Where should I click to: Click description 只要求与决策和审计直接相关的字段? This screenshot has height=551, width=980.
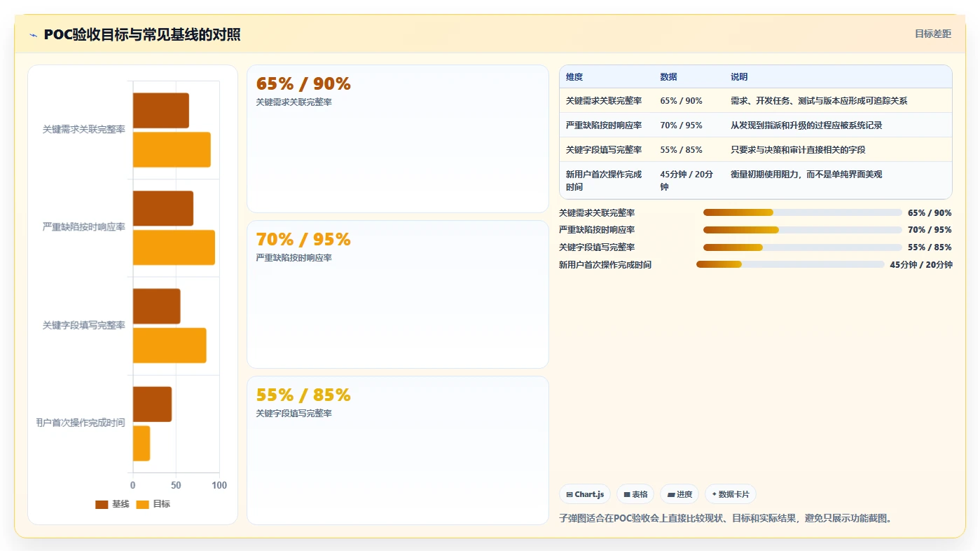click(x=798, y=150)
